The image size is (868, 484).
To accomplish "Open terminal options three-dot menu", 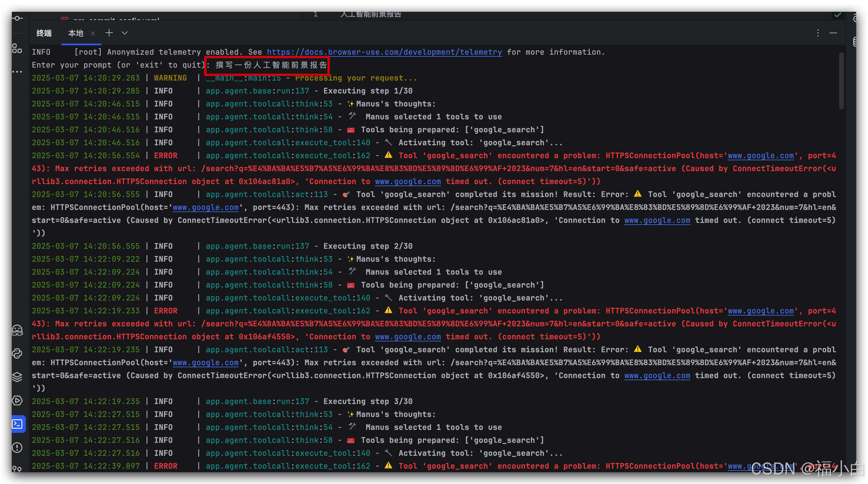I will pyautogui.click(x=818, y=33).
